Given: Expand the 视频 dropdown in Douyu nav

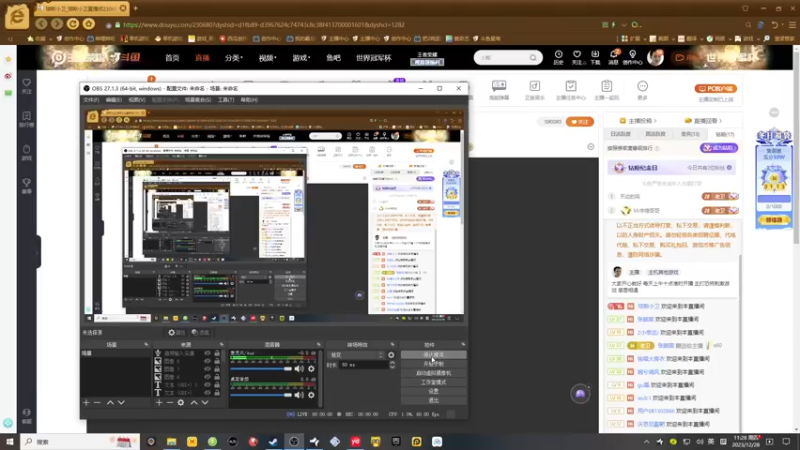Looking at the screenshot, I should pos(267,58).
